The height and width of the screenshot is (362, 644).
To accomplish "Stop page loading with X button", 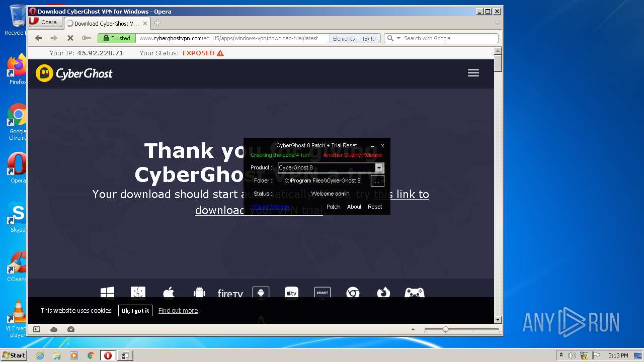I will point(70,38).
